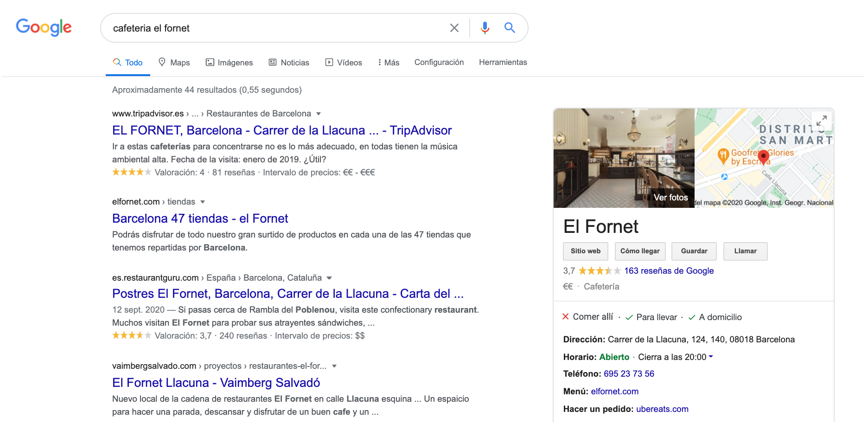Select the blue transit marker on the map
This screenshot has width=868, height=424.
(724, 177)
